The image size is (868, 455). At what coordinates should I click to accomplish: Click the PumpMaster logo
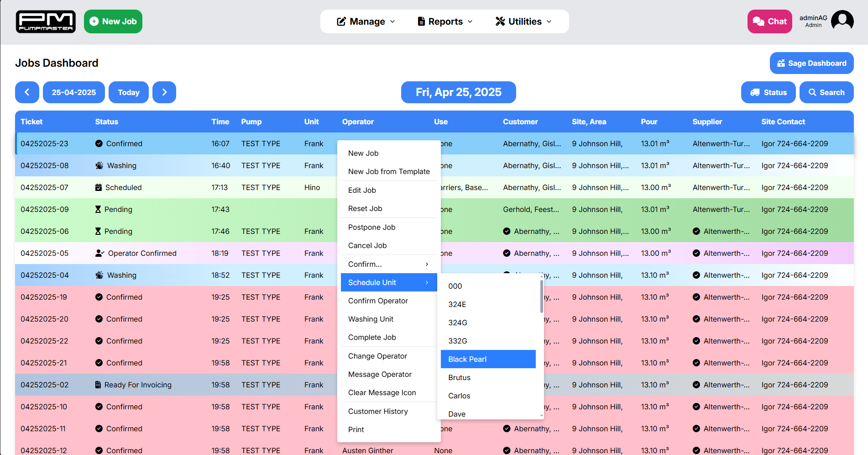tap(46, 21)
